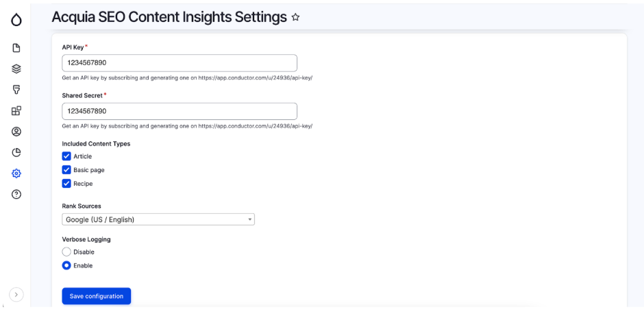Click into the Shared Secret field
644x312 pixels.
(x=179, y=111)
